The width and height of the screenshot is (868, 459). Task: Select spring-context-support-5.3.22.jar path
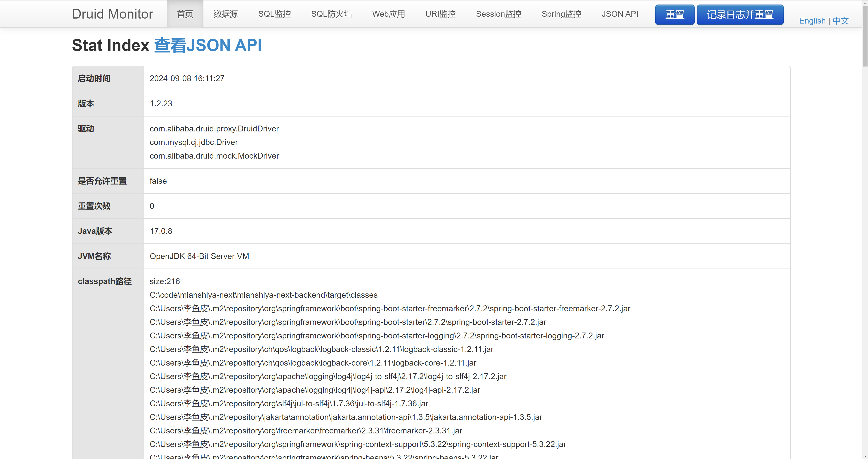click(358, 444)
